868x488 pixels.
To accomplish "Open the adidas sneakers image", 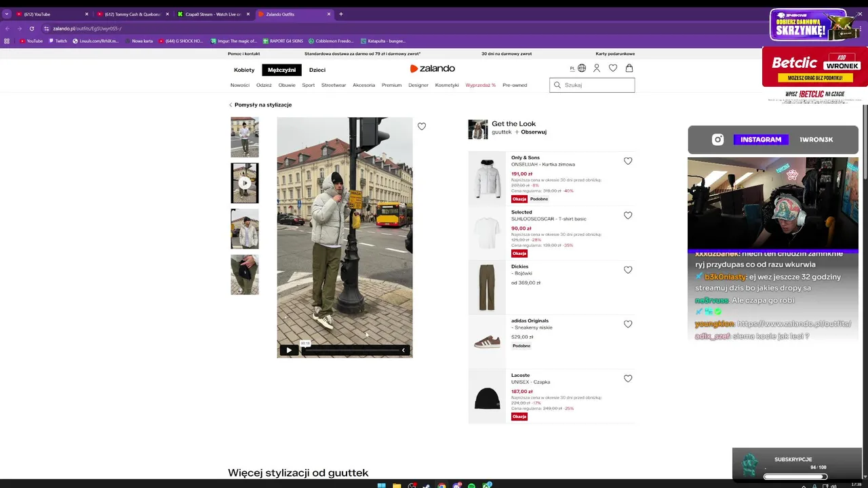I will click(487, 341).
